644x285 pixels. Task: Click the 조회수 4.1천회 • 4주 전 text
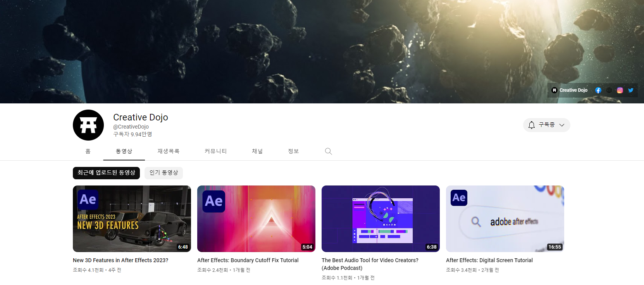click(x=97, y=270)
